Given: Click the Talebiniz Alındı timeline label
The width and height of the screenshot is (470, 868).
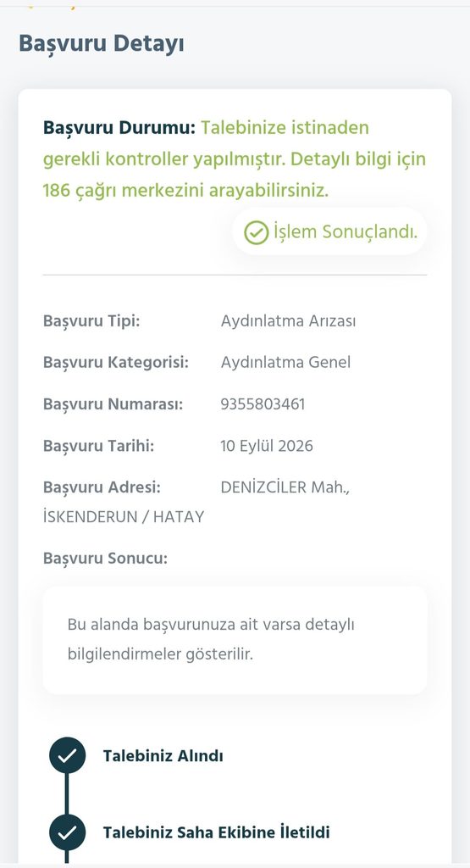Looking at the screenshot, I should [x=163, y=755].
